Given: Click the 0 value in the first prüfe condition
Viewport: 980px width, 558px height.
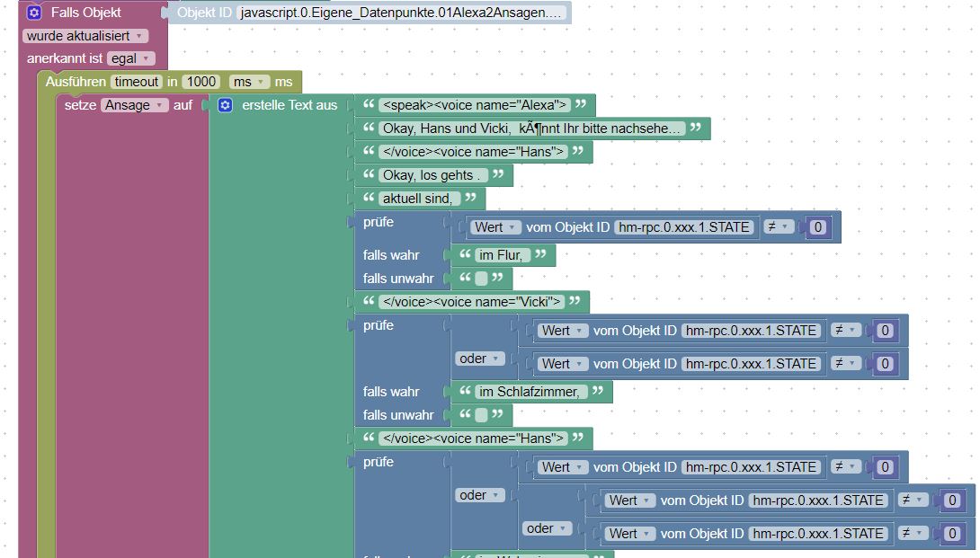Looking at the screenshot, I should [x=817, y=227].
